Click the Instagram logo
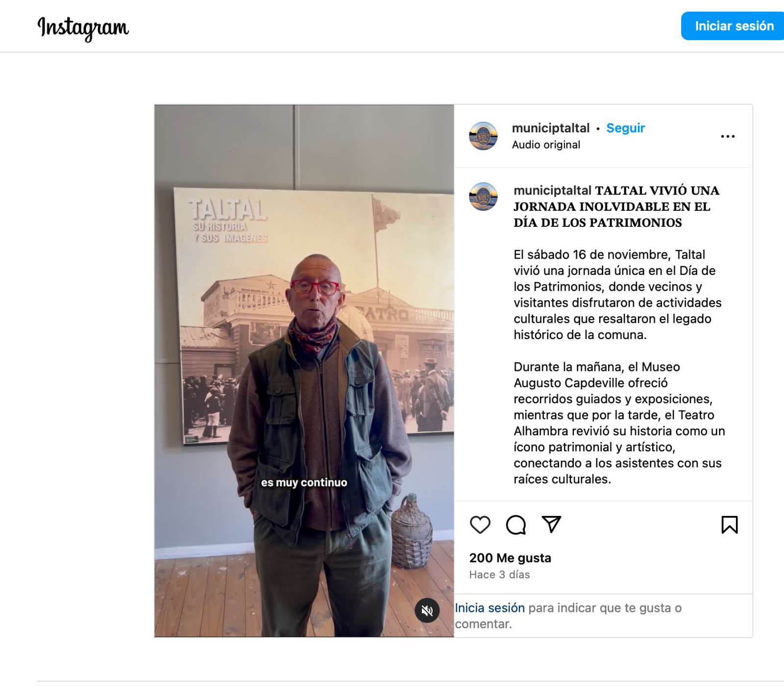784x687 pixels. 83,27
